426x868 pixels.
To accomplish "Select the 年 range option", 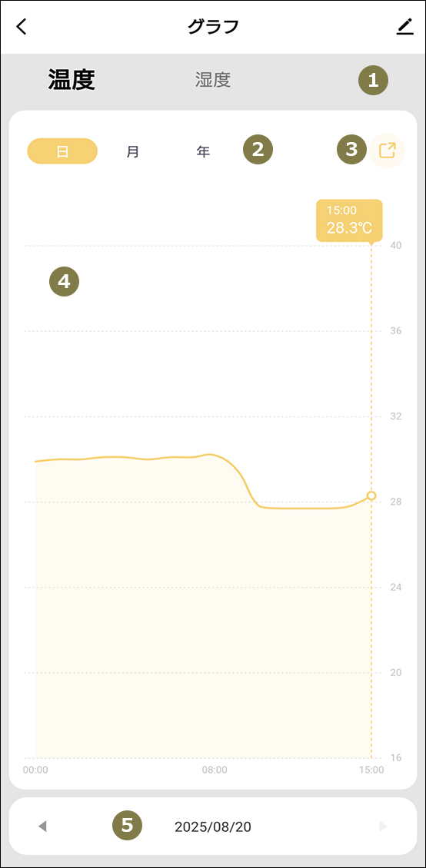I will click(x=203, y=151).
